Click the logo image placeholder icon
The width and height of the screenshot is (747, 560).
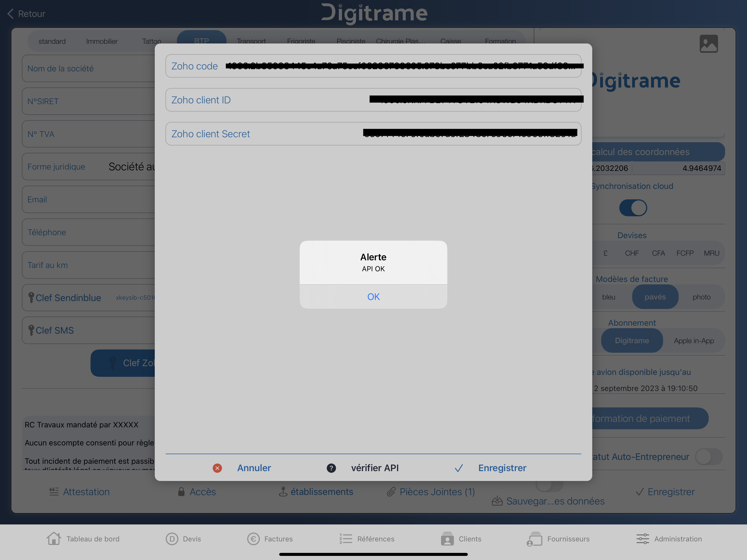click(x=708, y=43)
